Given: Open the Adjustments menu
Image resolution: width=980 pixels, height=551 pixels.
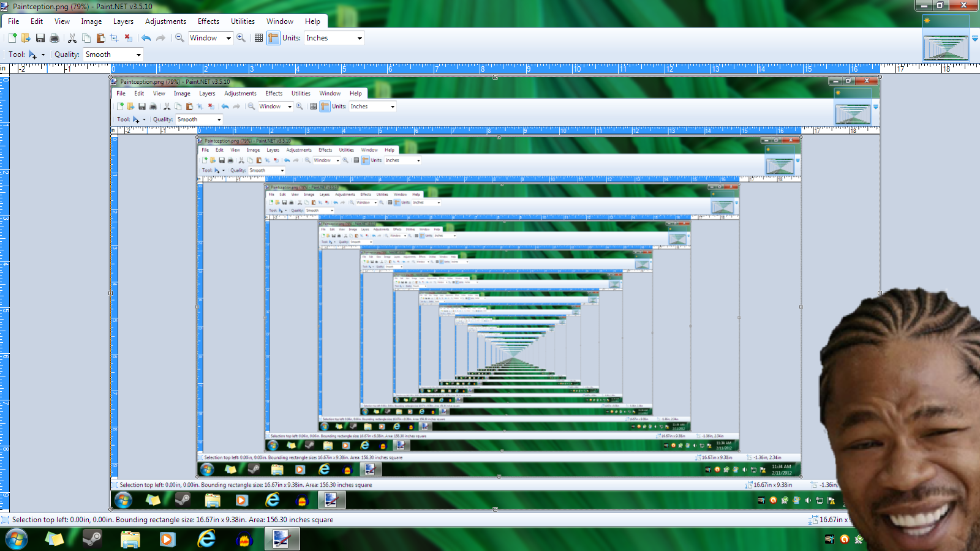Looking at the screenshot, I should point(165,21).
